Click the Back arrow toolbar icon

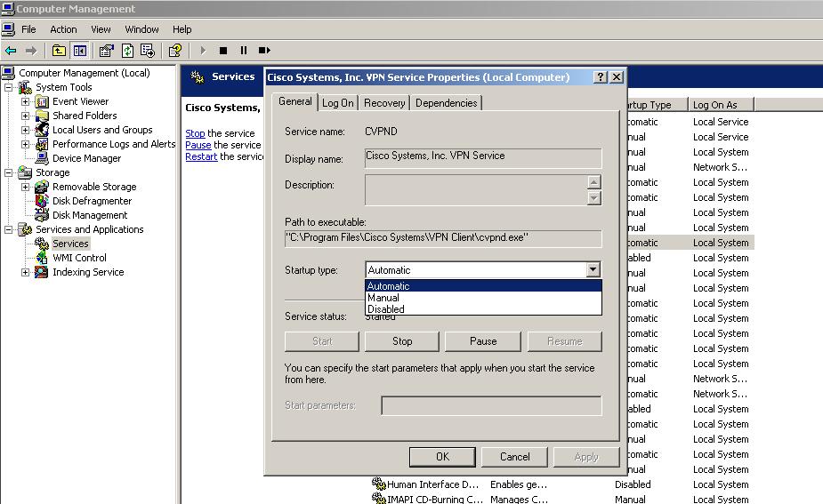11,51
